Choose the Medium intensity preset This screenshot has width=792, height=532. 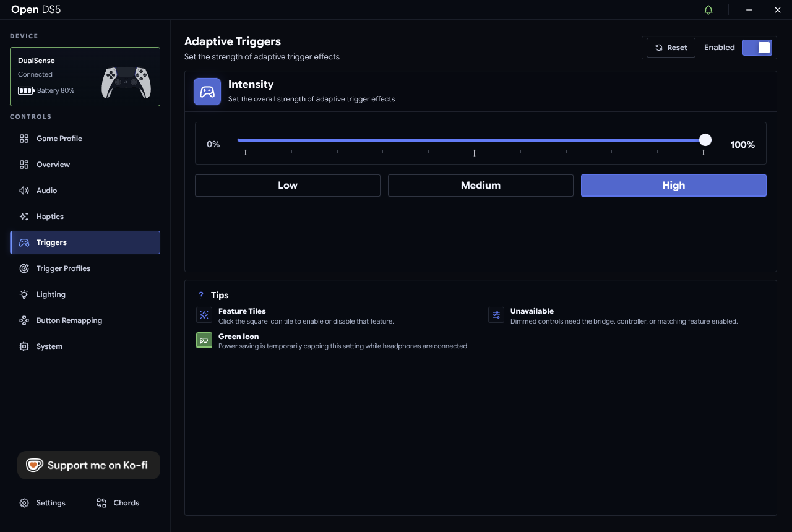point(481,186)
